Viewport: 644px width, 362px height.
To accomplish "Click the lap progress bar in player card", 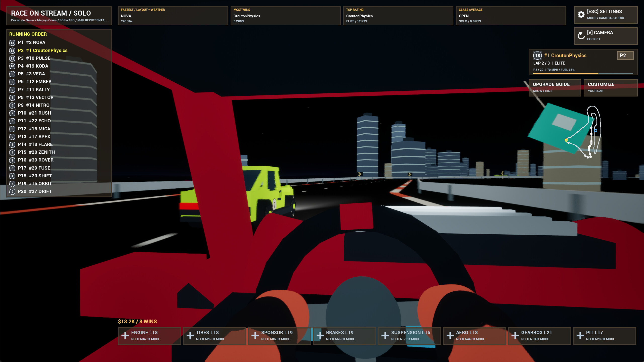I will (x=583, y=74).
